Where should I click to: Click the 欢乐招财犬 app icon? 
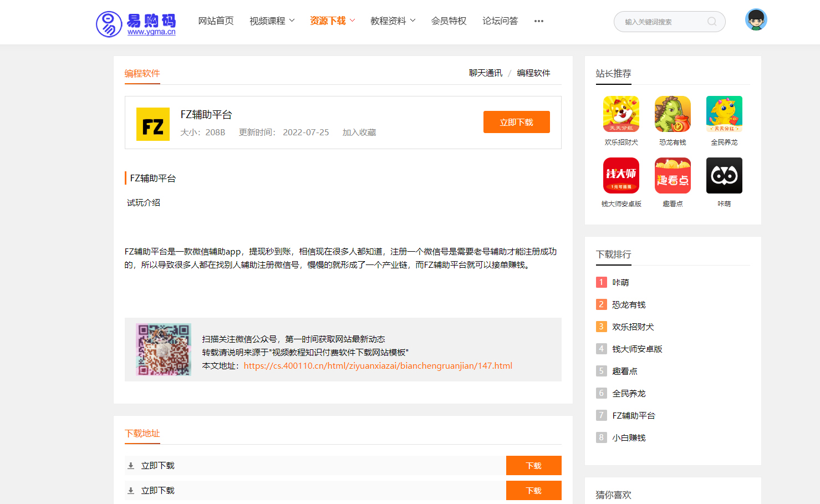point(621,114)
